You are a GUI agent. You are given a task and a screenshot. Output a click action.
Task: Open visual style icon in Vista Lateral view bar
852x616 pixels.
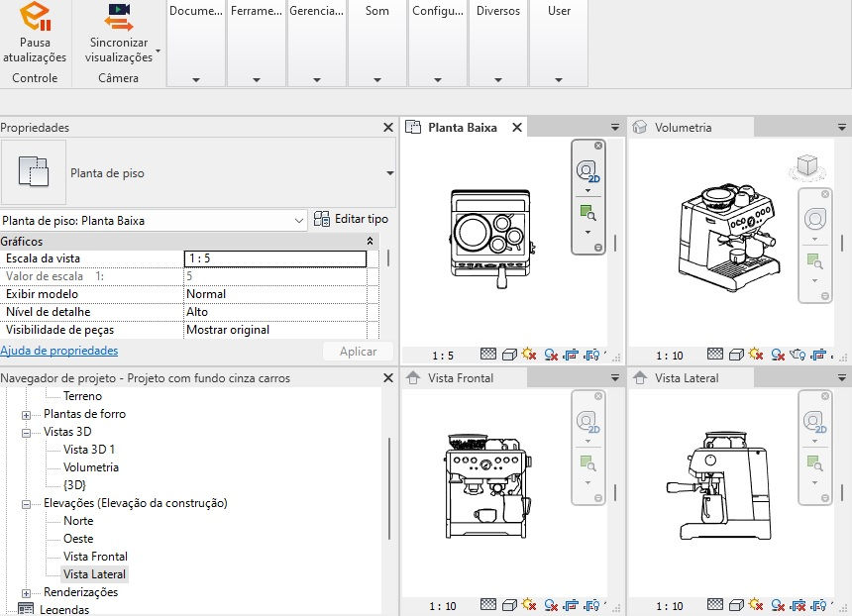tap(736, 604)
